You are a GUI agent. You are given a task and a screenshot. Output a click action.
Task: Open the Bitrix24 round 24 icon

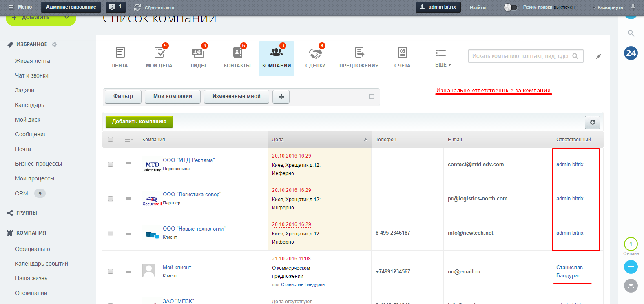pos(631,53)
